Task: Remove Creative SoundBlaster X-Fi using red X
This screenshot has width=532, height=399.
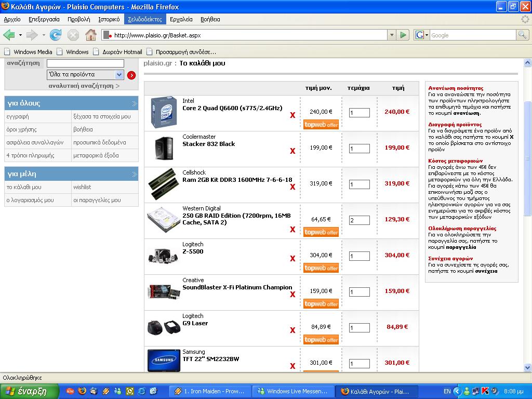Action: (292, 295)
